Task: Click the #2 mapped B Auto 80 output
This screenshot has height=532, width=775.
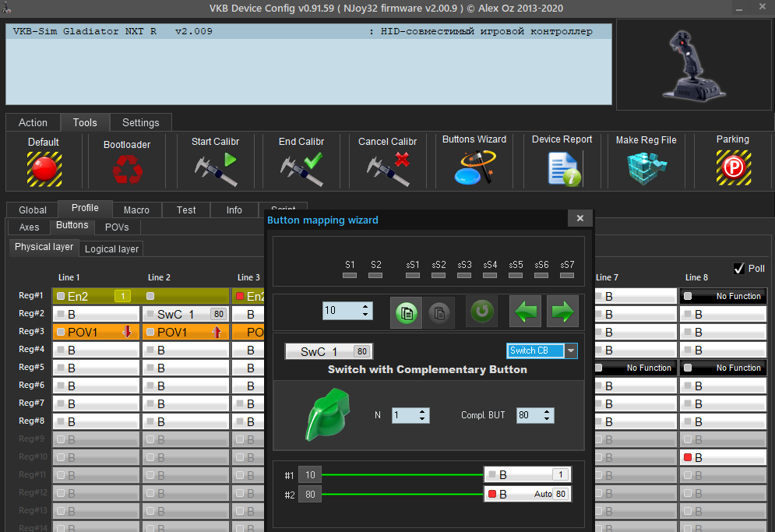Action: (527, 494)
